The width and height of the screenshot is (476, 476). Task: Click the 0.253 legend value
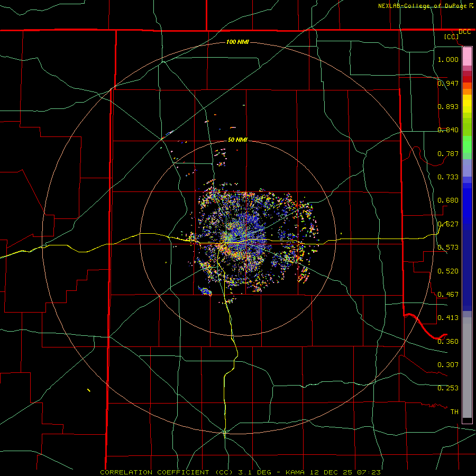click(x=448, y=388)
